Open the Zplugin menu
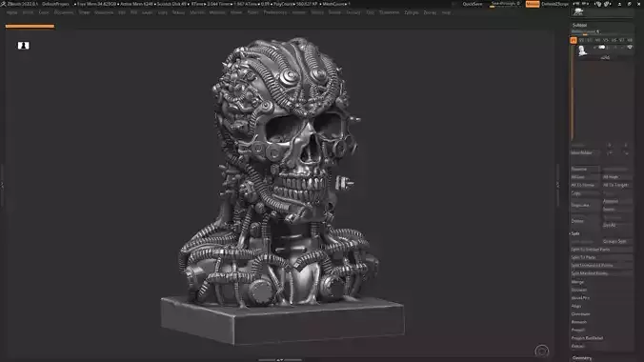Screen dimensions: 644x362 pyautogui.click(x=412, y=12)
